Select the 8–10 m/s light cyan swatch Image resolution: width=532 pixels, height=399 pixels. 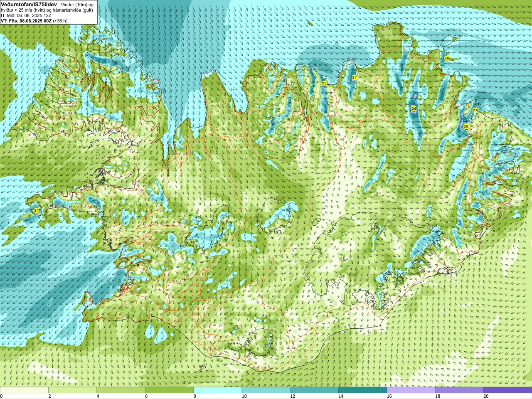coord(217,390)
